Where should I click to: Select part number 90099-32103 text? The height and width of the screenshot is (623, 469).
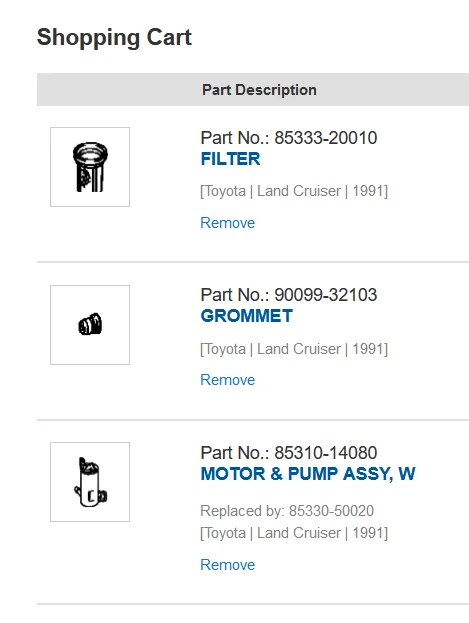[x=326, y=295]
